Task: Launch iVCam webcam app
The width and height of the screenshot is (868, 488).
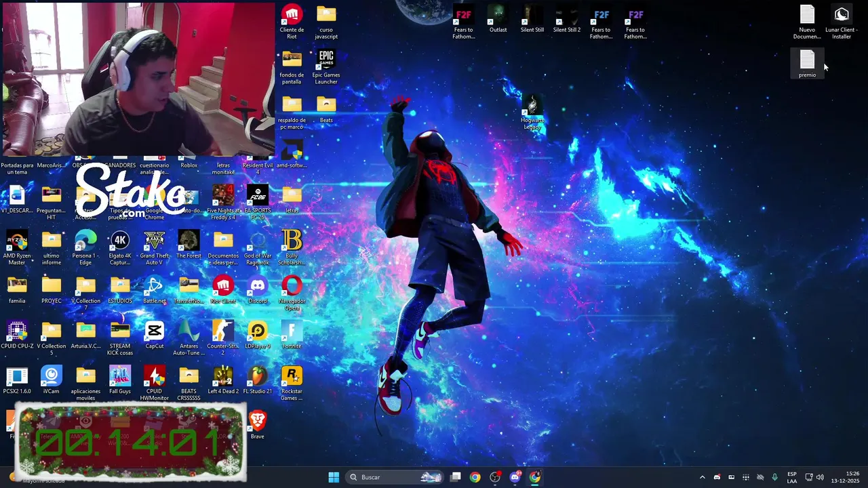Action: click(52, 381)
